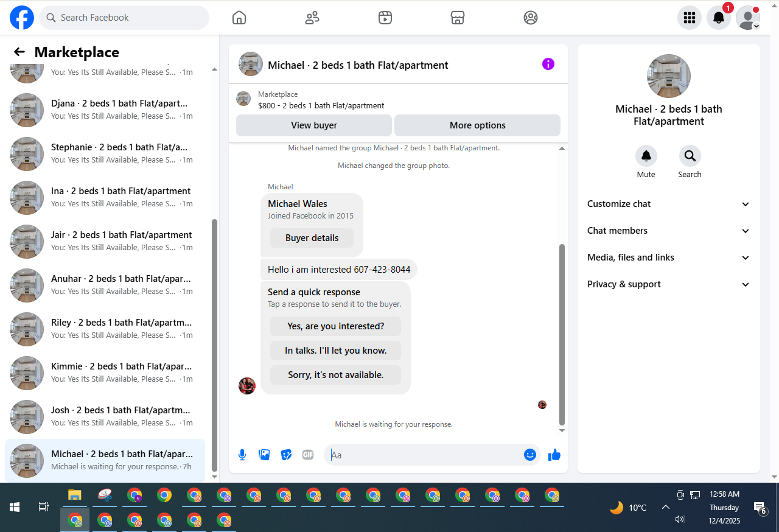
Task: Open the Friends icon in top navigation
Action: (x=312, y=18)
